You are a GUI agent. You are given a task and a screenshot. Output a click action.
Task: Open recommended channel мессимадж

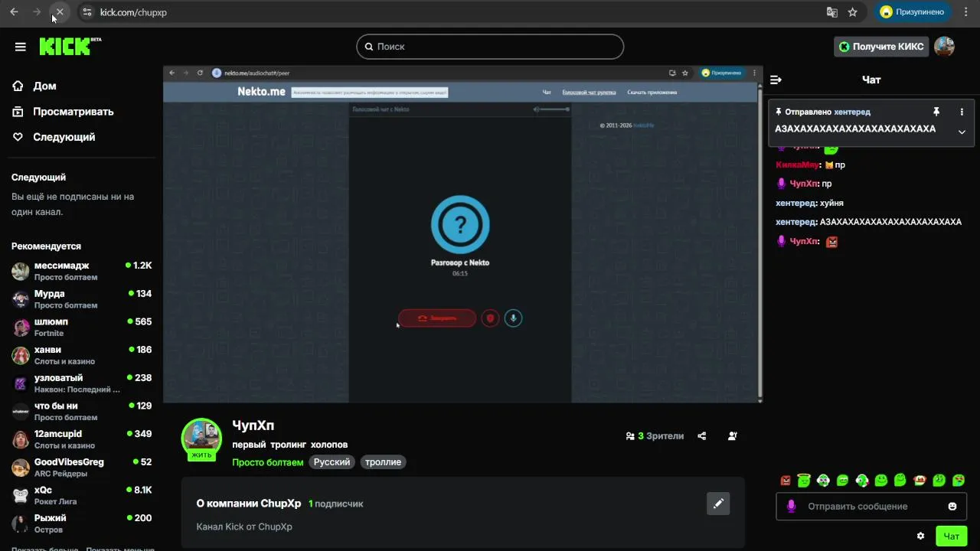pos(81,271)
